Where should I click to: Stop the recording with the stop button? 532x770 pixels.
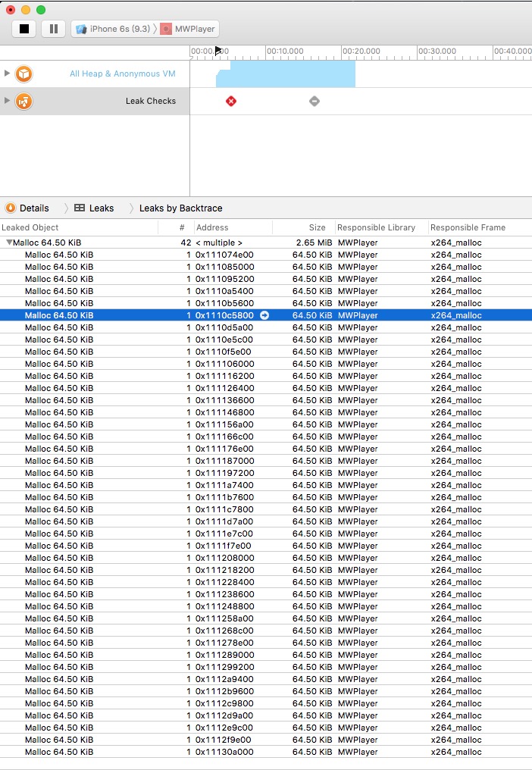tap(24, 29)
